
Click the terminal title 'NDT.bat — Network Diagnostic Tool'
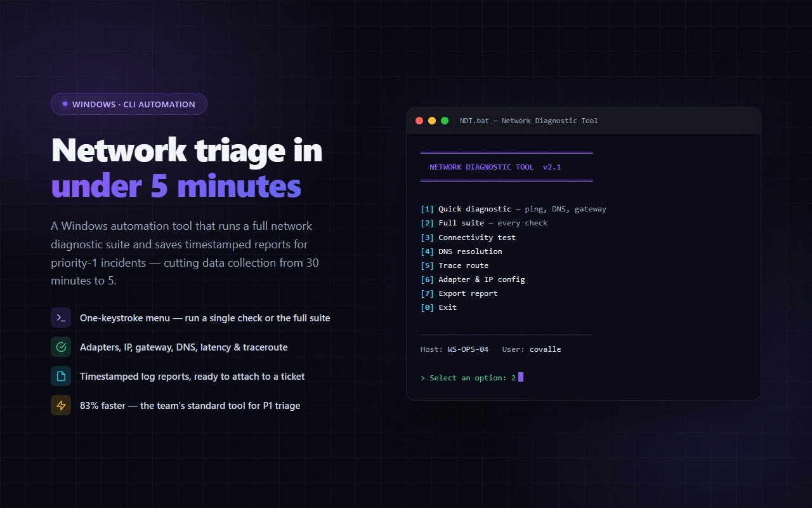[x=528, y=121]
